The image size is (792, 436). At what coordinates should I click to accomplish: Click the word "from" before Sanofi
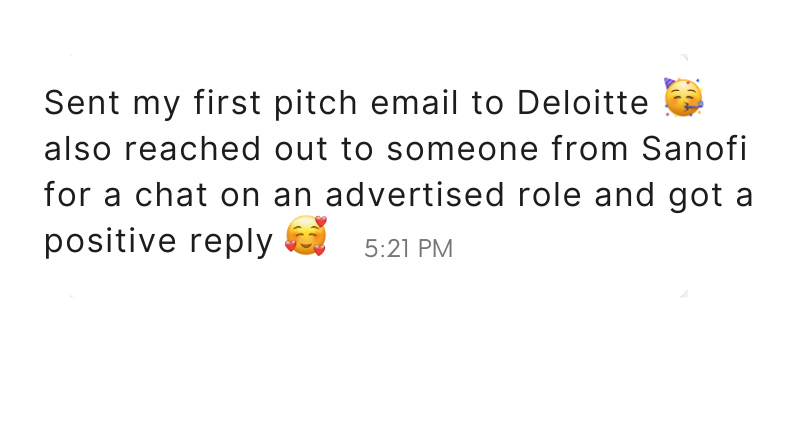589,149
